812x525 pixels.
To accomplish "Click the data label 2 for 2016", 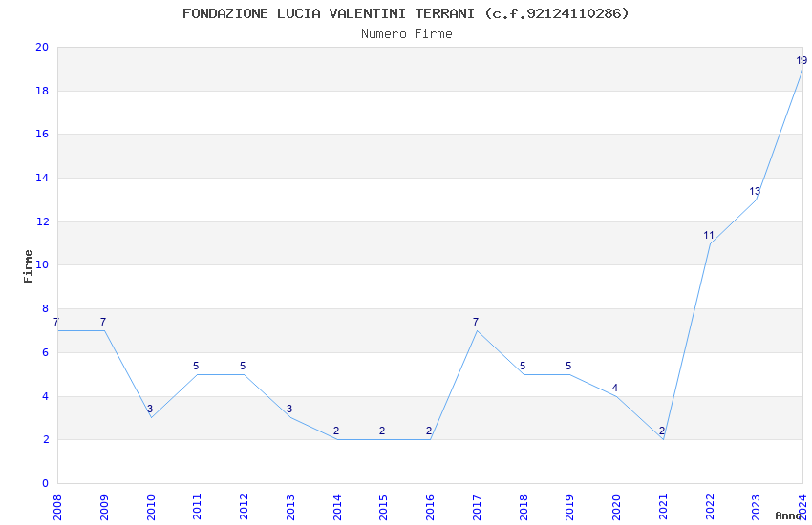I will pos(429,430).
